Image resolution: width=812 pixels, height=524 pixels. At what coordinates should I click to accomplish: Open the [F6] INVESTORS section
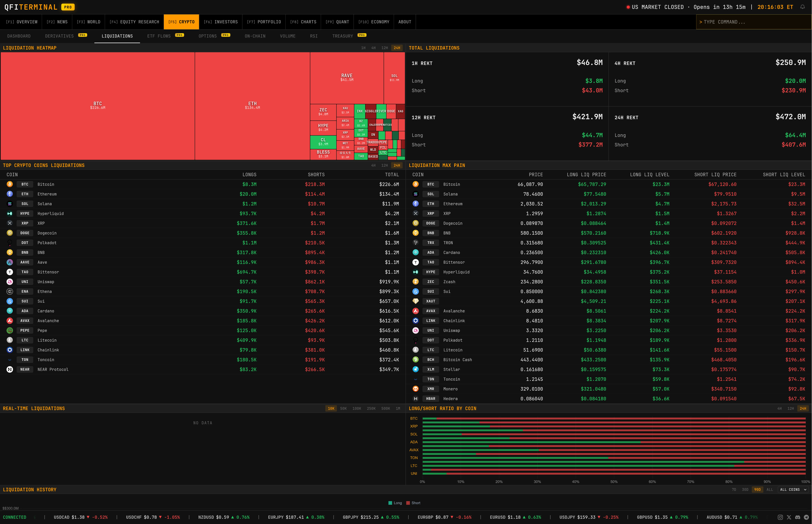221,22
